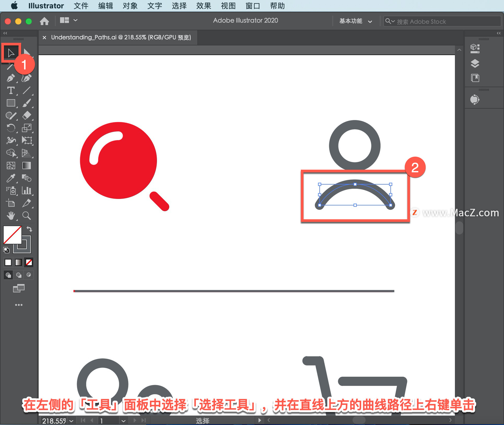Select the Rotate tool
Viewport: 504px width, 425px height.
(x=11, y=128)
